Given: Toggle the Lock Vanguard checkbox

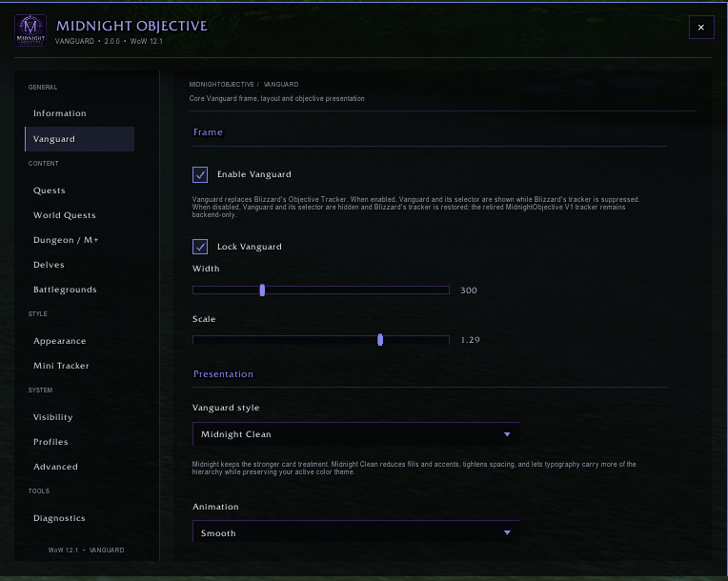Looking at the screenshot, I should click(x=200, y=247).
